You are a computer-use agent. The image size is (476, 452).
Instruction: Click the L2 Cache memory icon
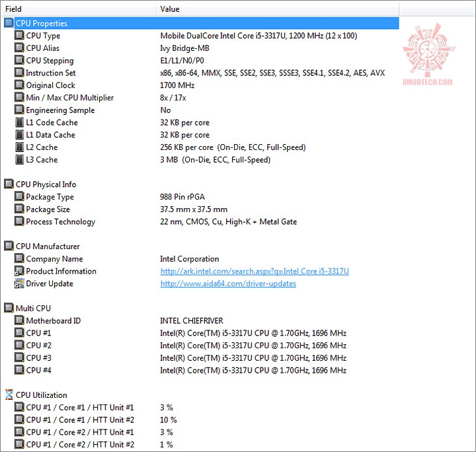point(19,147)
